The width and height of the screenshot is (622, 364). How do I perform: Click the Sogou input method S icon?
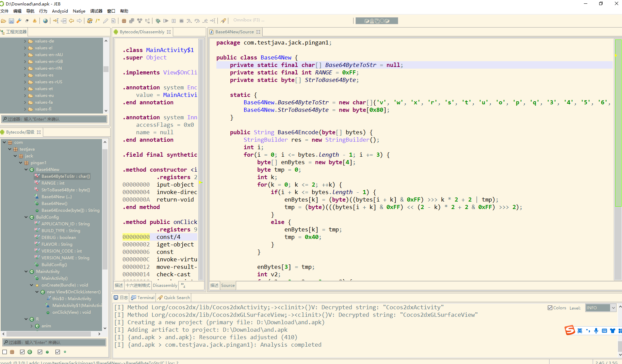coord(570,330)
